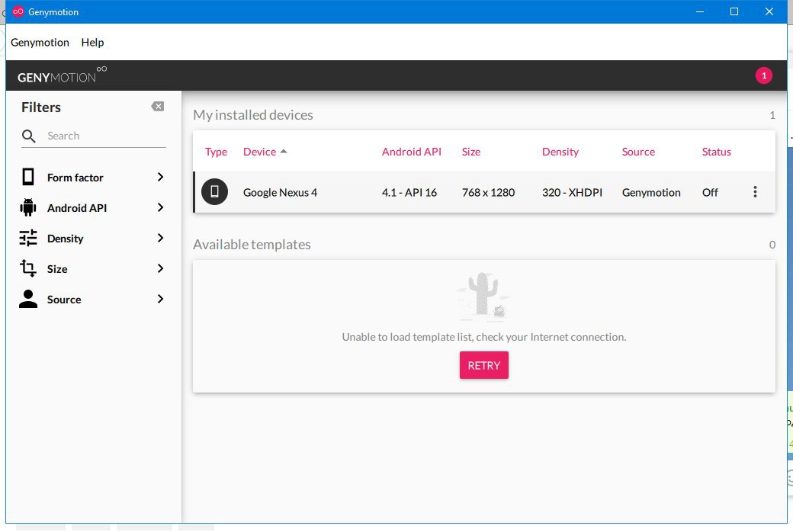Select the Google Nexus 4 device name
The width and height of the screenshot is (793, 532).
(x=280, y=193)
